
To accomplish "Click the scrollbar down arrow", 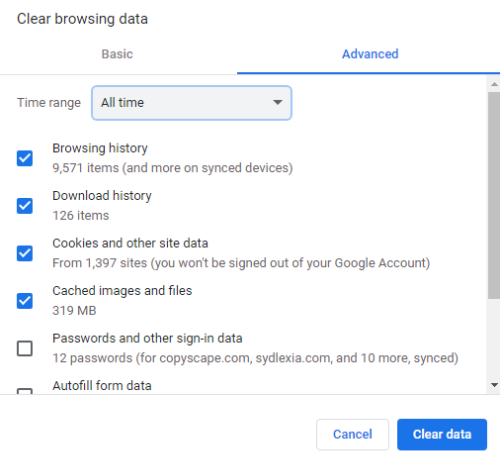I will pos(494,385).
